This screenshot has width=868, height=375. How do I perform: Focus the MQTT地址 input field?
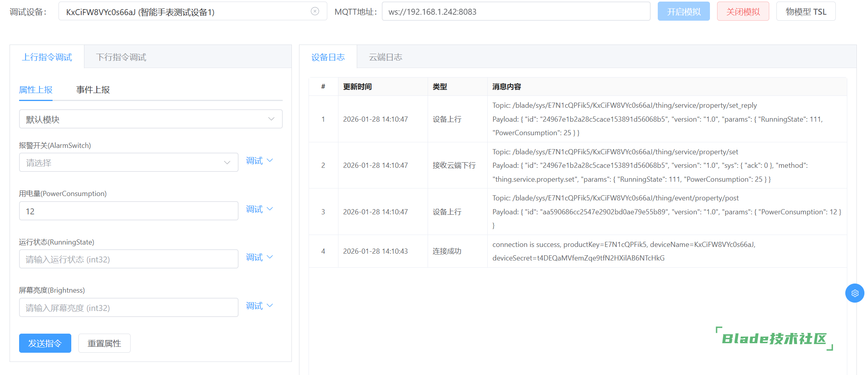pos(516,12)
